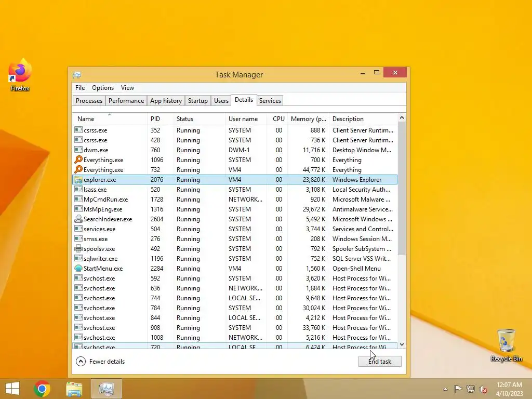Image resolution: width=532 pixels, height=399 pixels.
Task: Show hidden tray icons arrow
Action: tap(445, 389)
